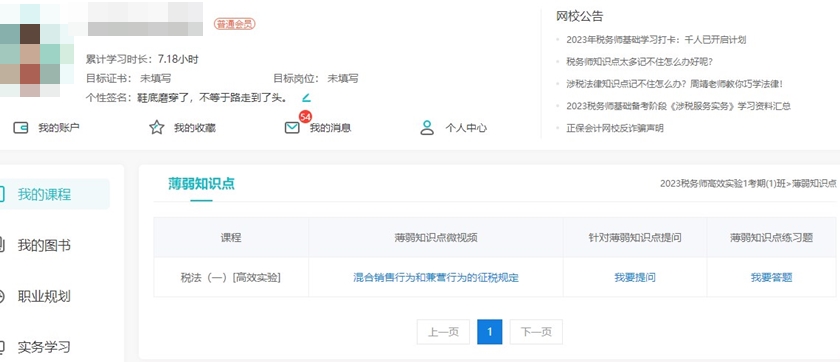Click the 课程 column header

231,238
